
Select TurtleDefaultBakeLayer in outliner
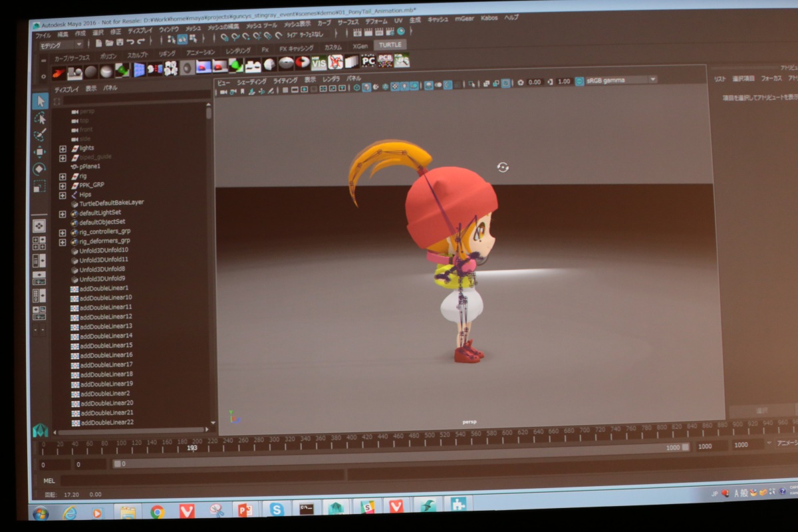(111, 203)
